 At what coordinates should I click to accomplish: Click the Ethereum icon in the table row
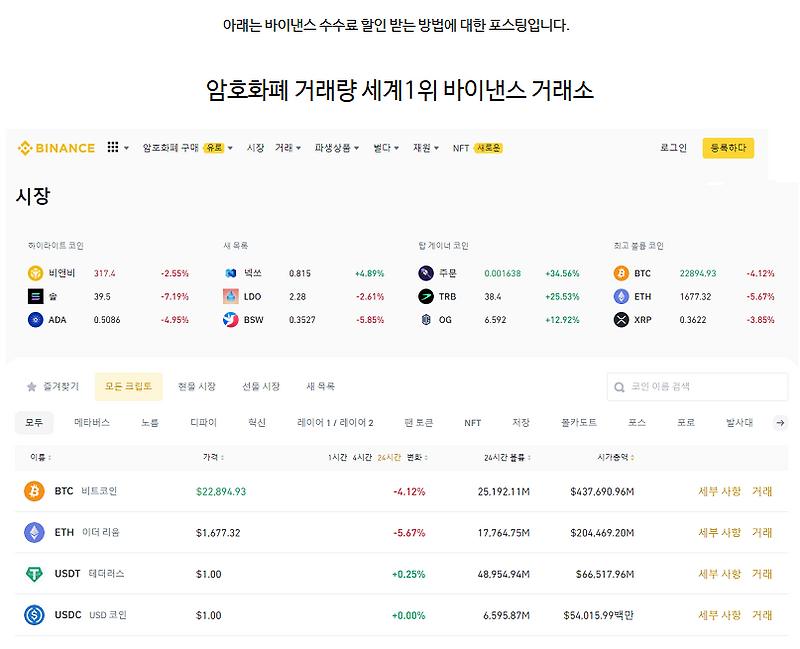point(34,532)
